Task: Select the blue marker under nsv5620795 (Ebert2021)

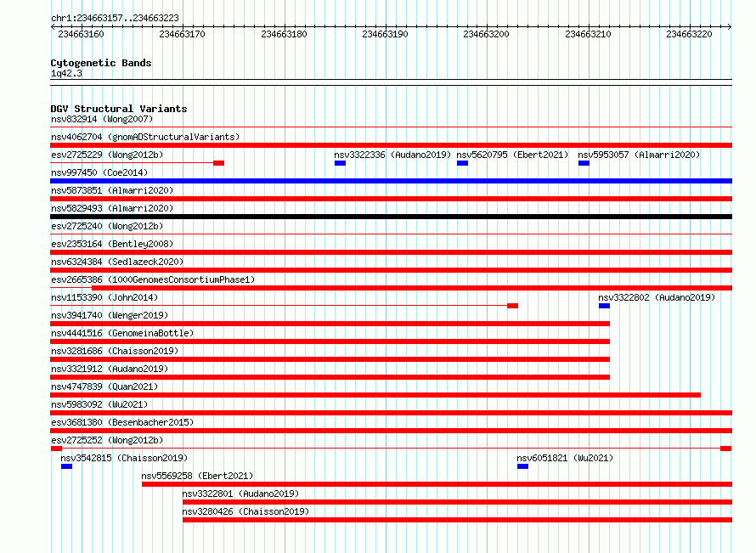Action: point(462,163)
